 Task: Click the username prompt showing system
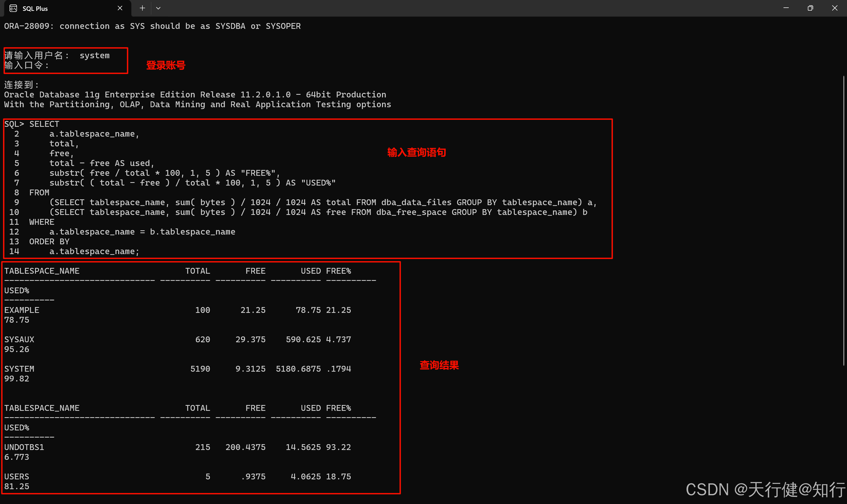click(x=57, y=55)
